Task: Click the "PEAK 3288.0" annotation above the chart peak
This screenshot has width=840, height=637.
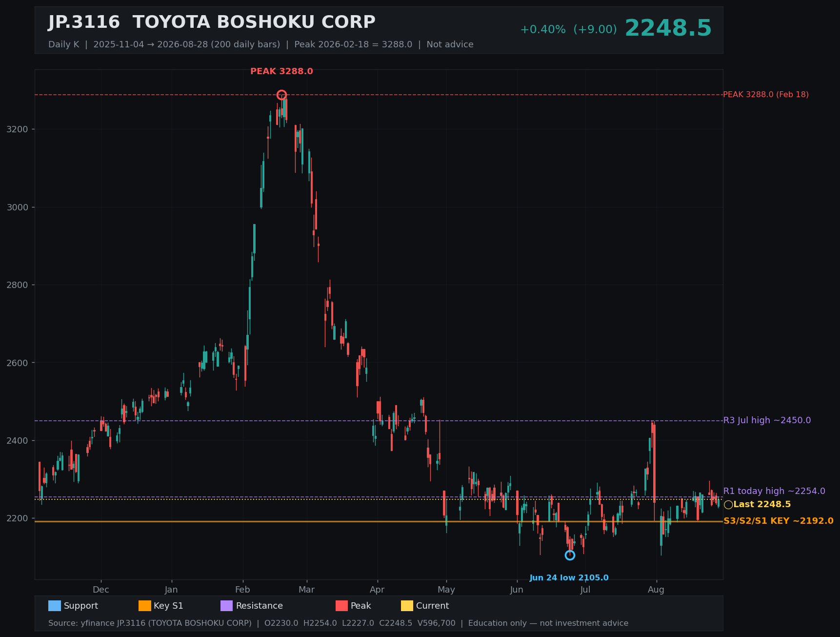Action: (281, 72)
